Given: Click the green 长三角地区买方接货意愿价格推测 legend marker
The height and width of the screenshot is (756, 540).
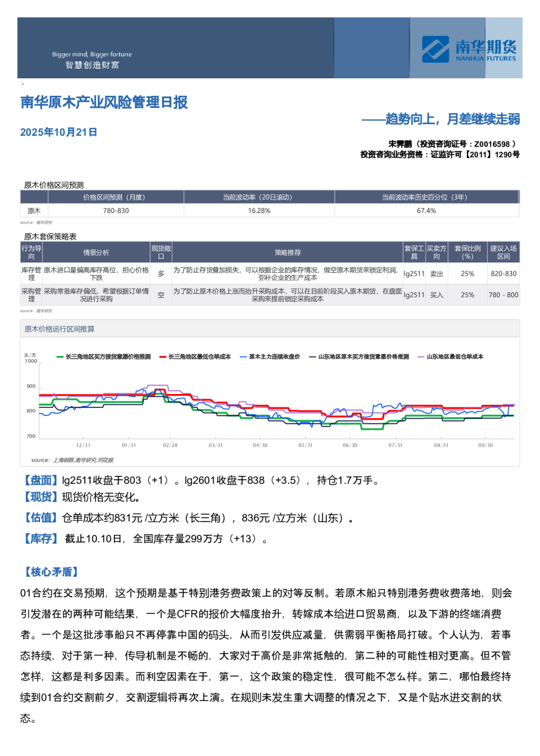Looking at the screenshot, I should pyautogui.click(x=60, y=357).
